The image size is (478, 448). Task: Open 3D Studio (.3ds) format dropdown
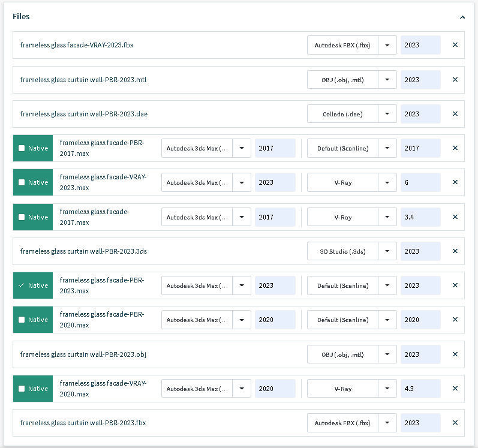coord(387,251)
